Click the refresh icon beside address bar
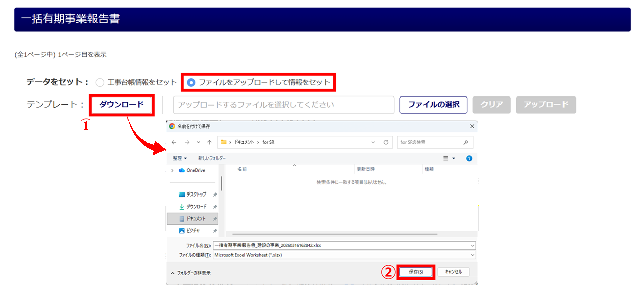The image size is (644, 291). pyautogui.click(x=386, y=142)
